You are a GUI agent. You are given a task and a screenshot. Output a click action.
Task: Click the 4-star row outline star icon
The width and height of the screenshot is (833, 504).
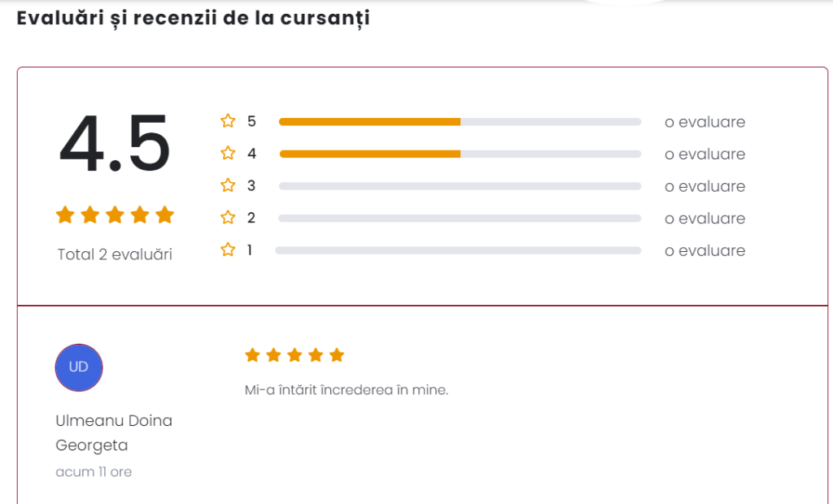pyautogui.click(x=228, y=154)
